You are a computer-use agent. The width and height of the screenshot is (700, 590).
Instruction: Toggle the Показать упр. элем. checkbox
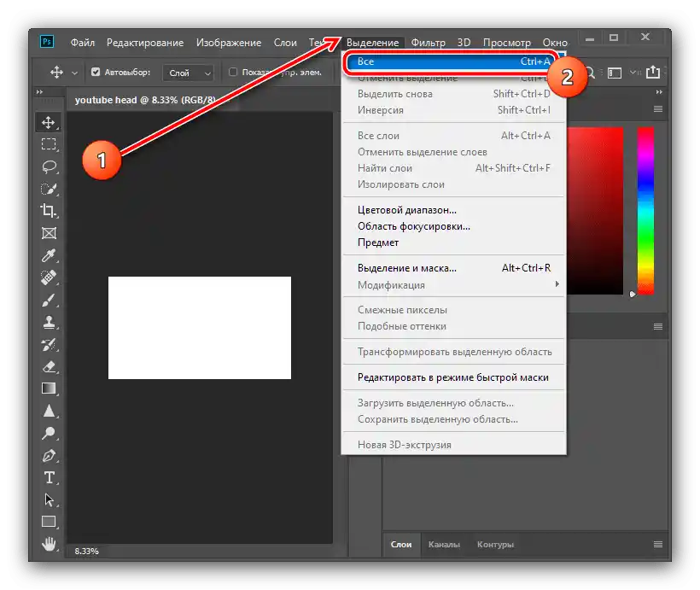pos(233,72)
